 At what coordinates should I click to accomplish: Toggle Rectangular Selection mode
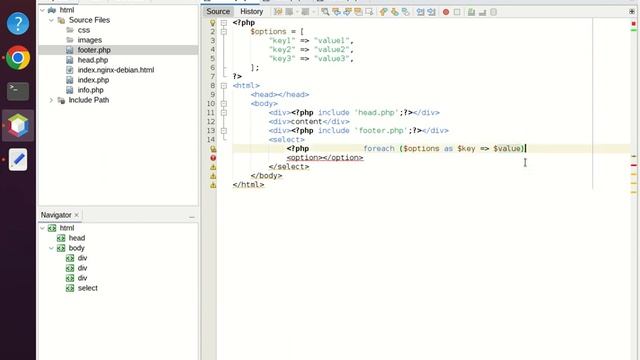369,12
